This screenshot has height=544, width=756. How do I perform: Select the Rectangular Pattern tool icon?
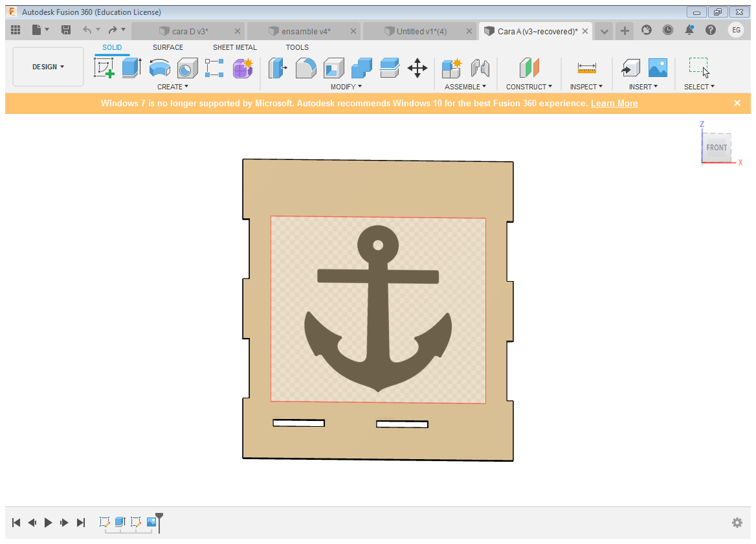[214, 68]
